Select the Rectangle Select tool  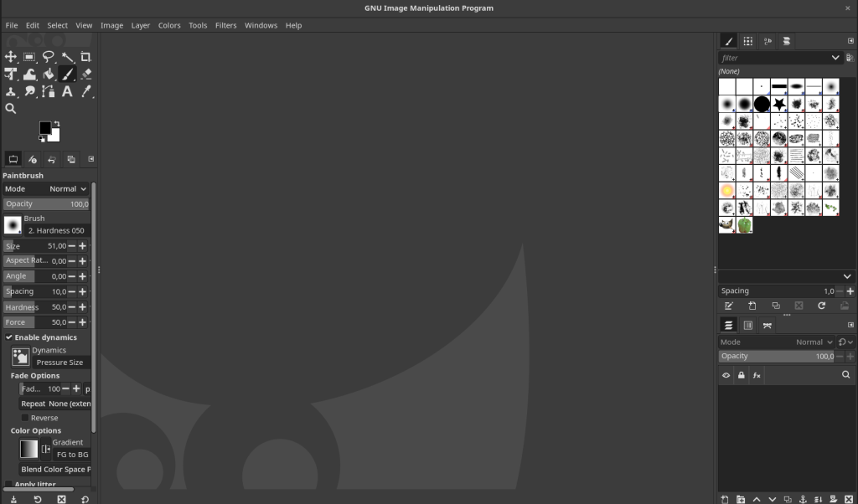click(x=29, y=57)
